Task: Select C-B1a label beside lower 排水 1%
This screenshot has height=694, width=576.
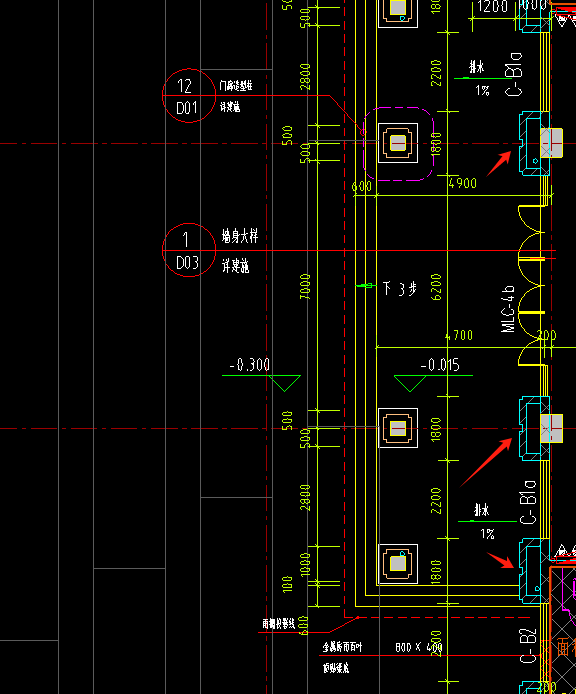Action: (528, 502)
